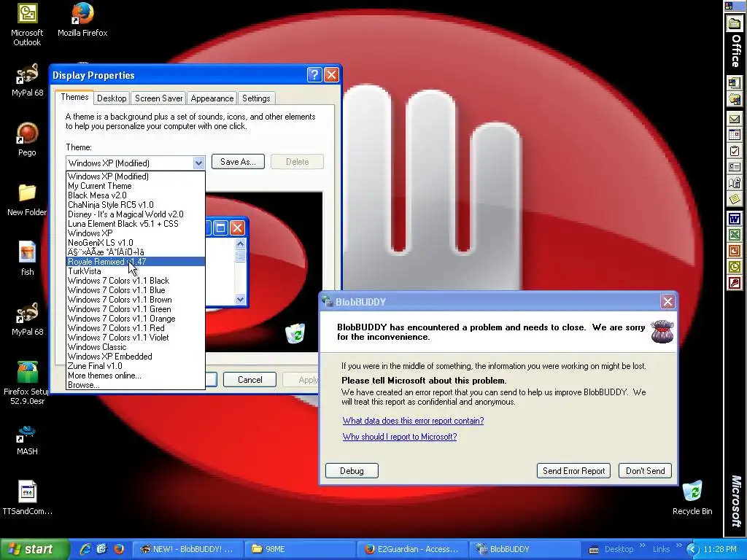The width and height of the screenshot is (747, 560).
Task: Switch to 98ME folder taskbar button
Action: coord(300,549)
